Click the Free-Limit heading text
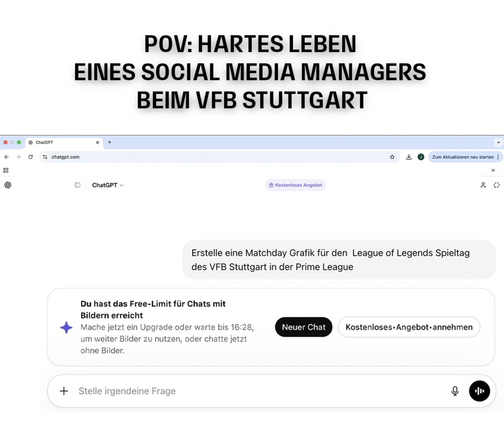 tap(153, 309)
